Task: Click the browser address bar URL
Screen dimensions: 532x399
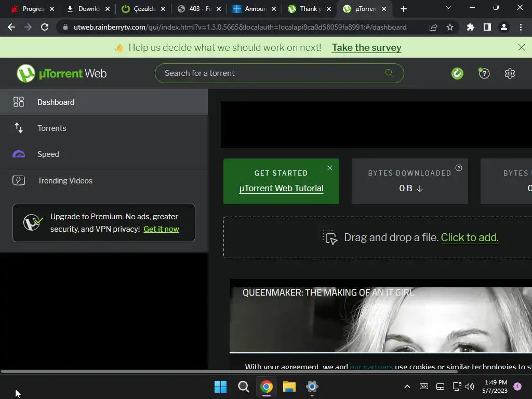Action: 240,27
